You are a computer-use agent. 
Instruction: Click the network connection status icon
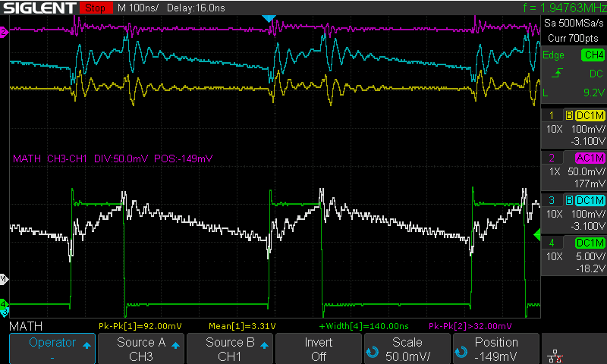[x=555, y=356]
